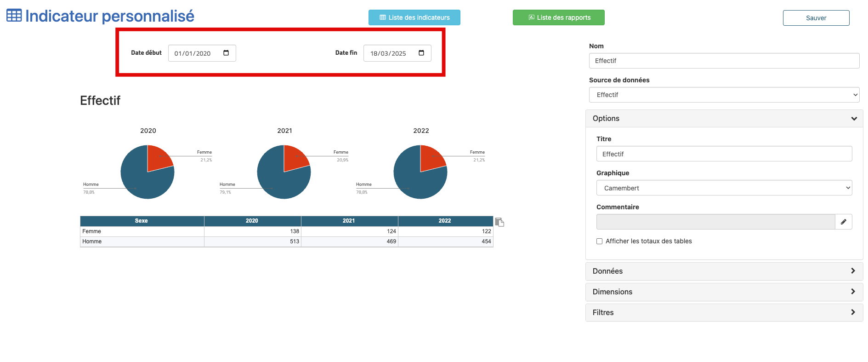Click the Liste des rapports button
This screenshot has width=868, height=362.
(x=559, y=17)
